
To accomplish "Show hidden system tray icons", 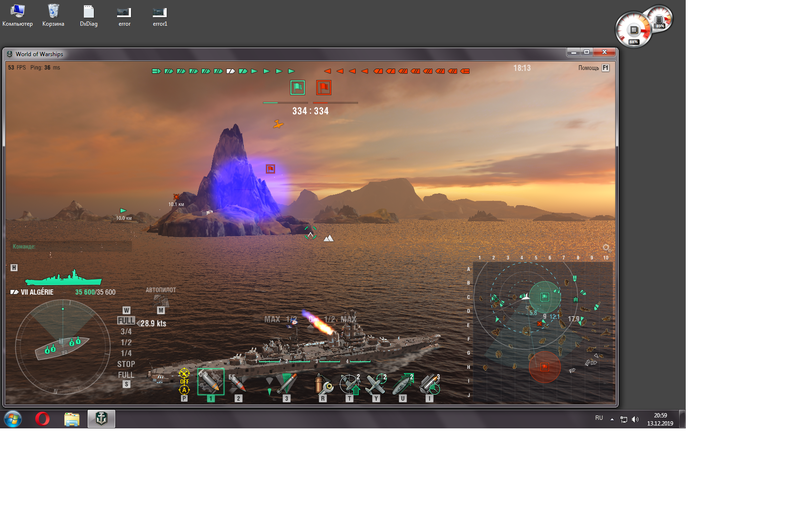I will coord(612,418).
